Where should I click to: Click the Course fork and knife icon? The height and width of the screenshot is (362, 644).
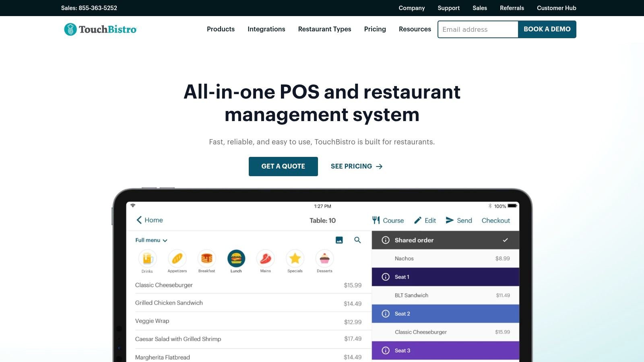click(x=376, y=220)
